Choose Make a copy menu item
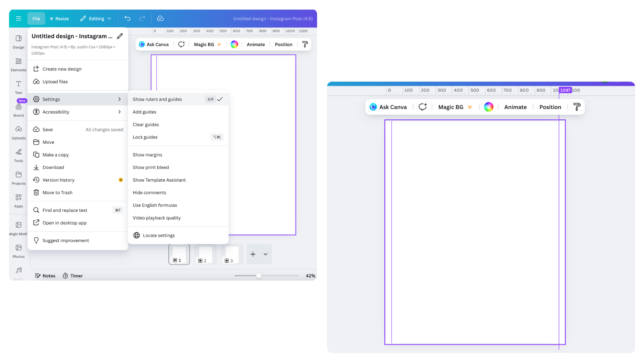644x362 pixels. [56, 155]
